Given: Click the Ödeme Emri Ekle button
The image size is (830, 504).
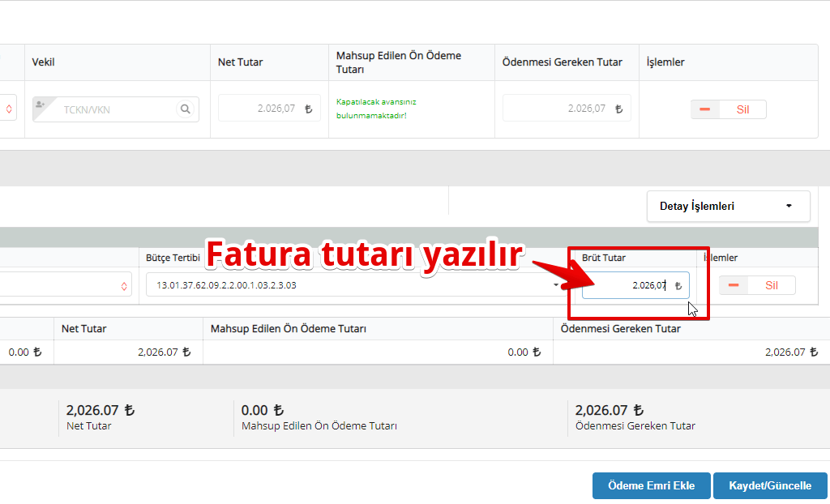Looking at the screenshot, I should click(x=651, y=485).
